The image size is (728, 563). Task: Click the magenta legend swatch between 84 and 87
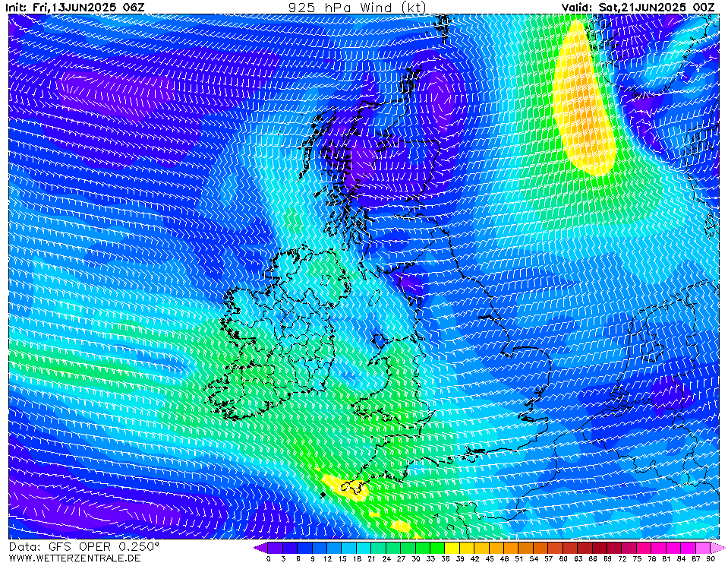(x=688, y=548)
